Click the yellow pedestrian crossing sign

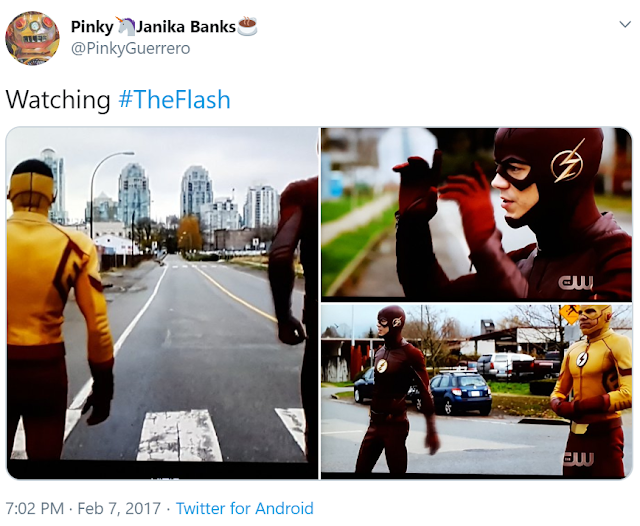571,313
